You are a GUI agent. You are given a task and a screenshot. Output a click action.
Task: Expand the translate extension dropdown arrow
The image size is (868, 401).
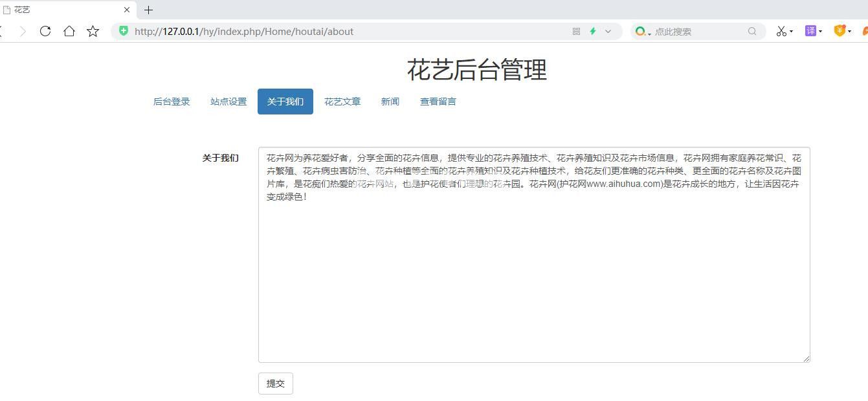coord(821,32)
